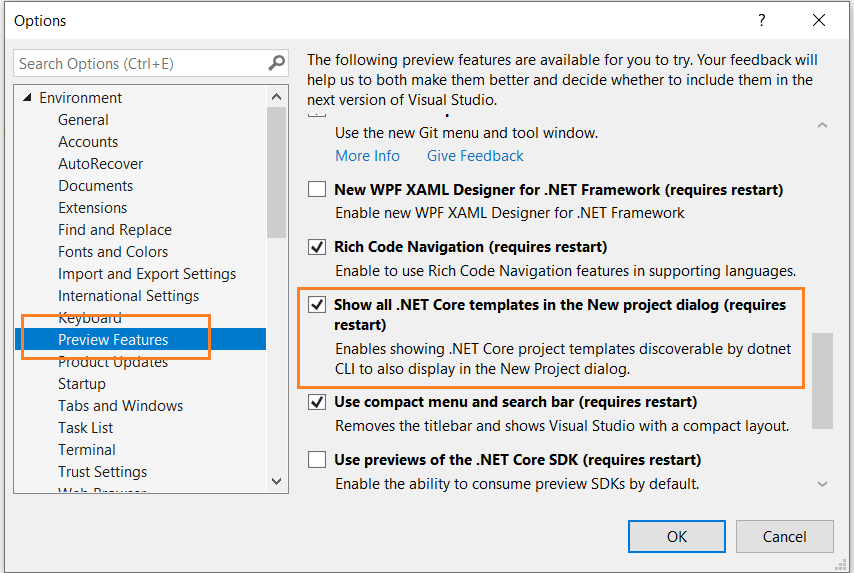Click 'Use the new Git menu and tool window.' text
Screen dimensions: 854x573
pos(467,133)
